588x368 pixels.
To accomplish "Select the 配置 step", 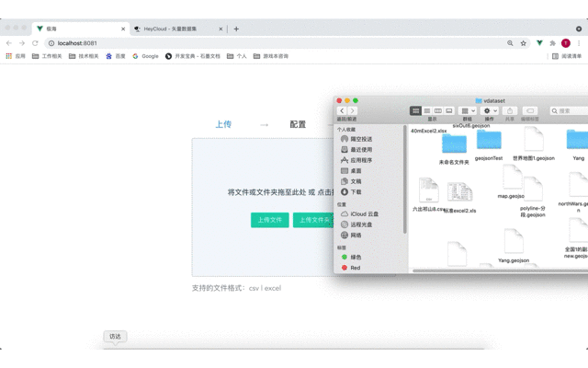I will coord(298,124).
